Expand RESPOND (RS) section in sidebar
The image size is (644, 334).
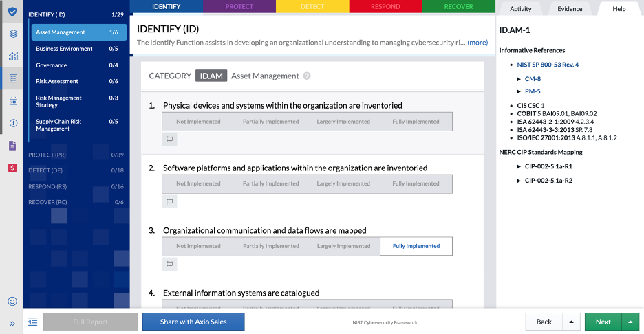pyautogui.click(x=76, y=186)
